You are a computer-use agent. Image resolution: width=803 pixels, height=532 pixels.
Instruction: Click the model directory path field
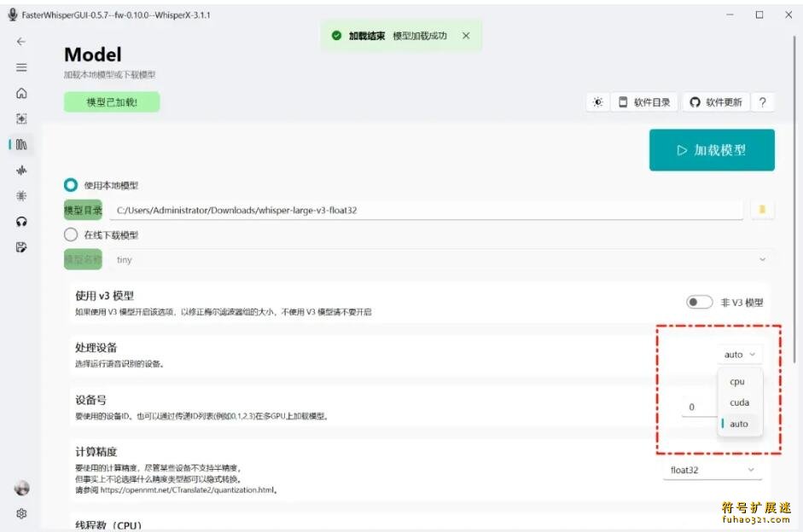click(x=425, y=210)
